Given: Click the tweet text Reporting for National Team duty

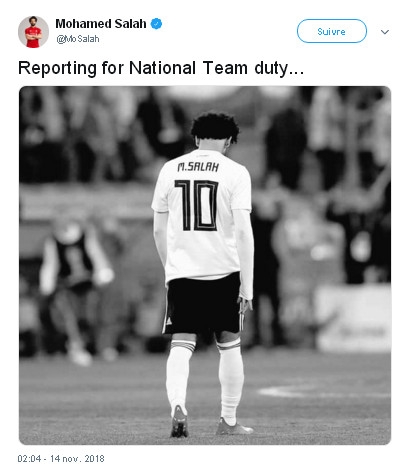Looking at the screenshot, I should click(x=161, y=68).
